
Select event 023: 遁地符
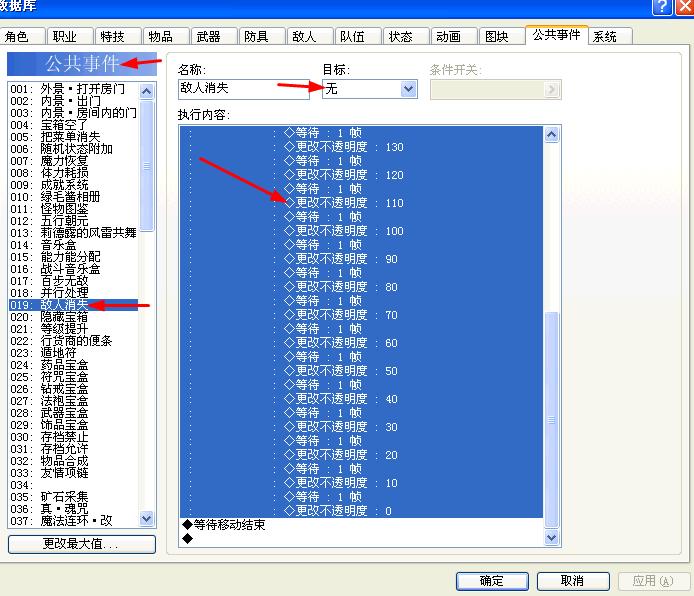73,353
